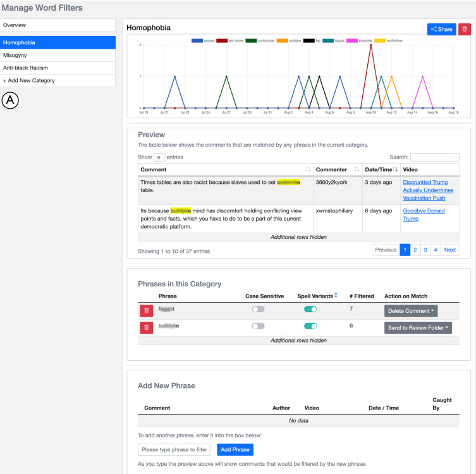476x474 pixels.
Task: Click the Add Phrase button
Action: pyautogui.click(x=235, y=450)
